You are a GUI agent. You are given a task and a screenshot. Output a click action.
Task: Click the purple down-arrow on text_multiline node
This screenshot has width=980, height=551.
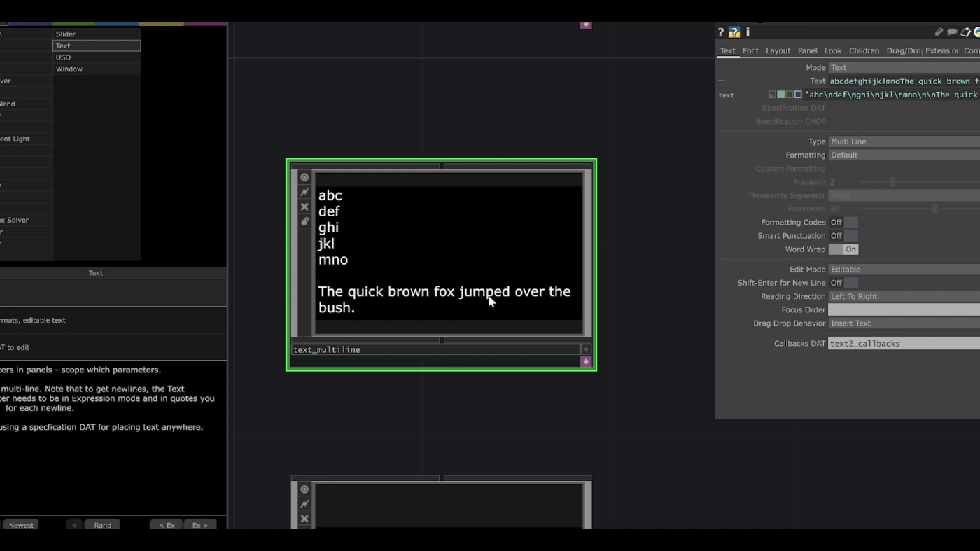tap(586, 361)
